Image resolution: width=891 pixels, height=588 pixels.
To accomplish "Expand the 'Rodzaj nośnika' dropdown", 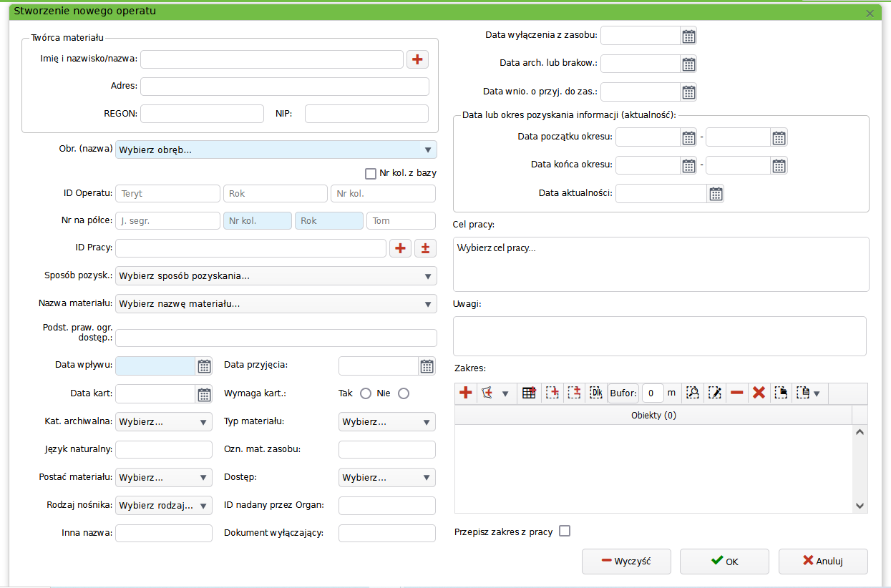I will pyautogui.click(x=164, y=506).
